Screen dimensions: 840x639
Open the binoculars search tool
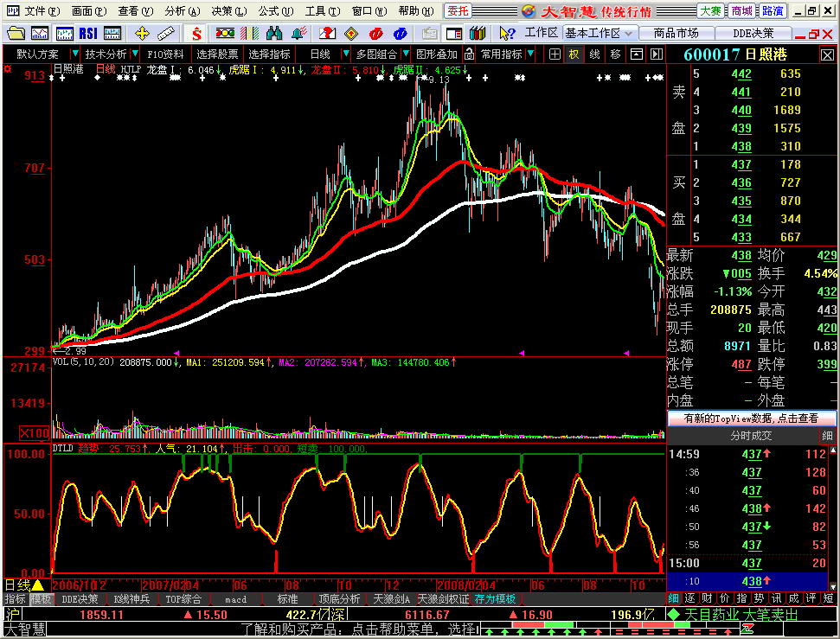[x=274, y=34]
